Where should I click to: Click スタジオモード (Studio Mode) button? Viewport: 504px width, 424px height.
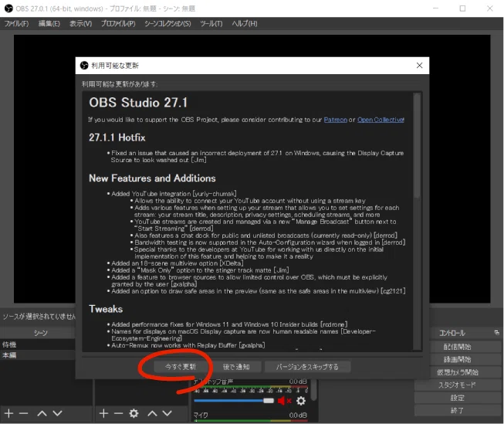457,385
